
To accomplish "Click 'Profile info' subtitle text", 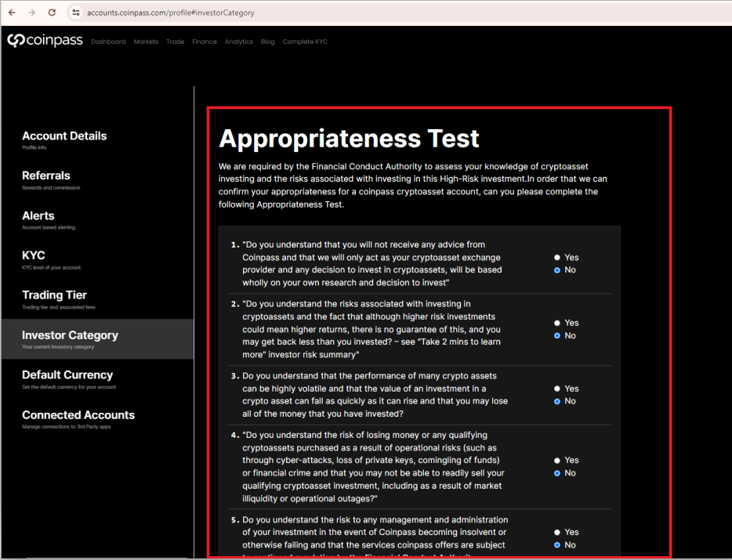I will click(x=34, y=147).
